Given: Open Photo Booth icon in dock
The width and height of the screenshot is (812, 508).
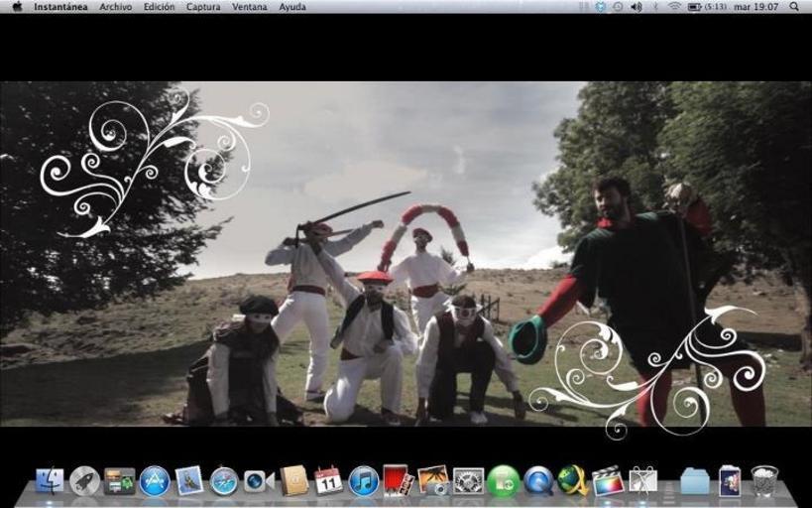Looking at the screenshot, I should coord(398,481).
